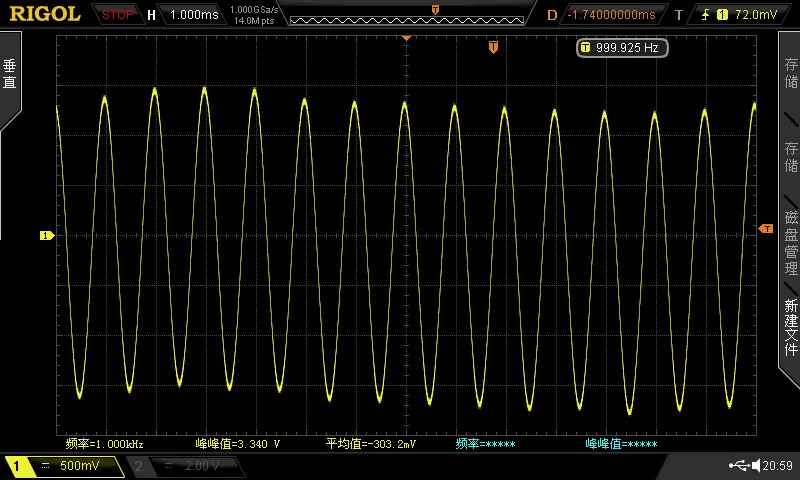Click the USB connection status icon
This screenshot has height=480, width=800.
coord(739,465)
